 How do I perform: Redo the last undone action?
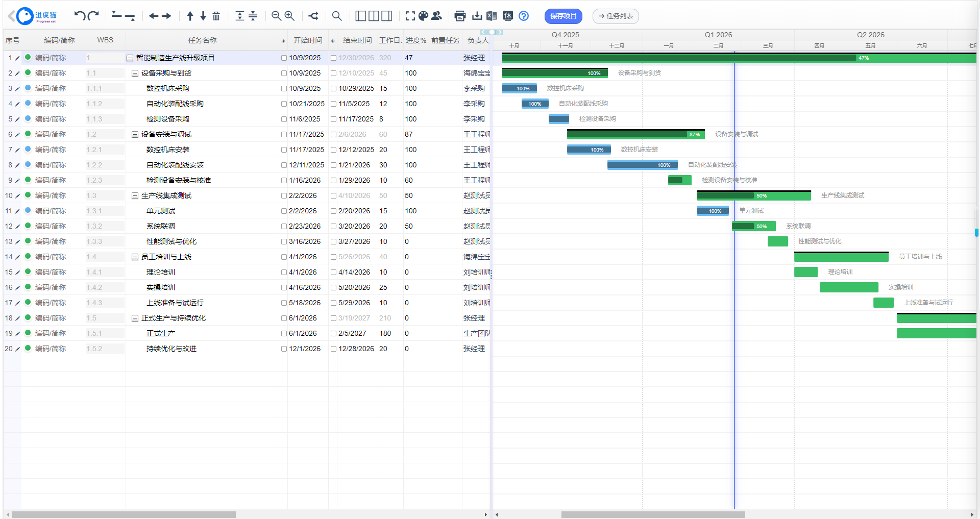(x=93, y=16)
